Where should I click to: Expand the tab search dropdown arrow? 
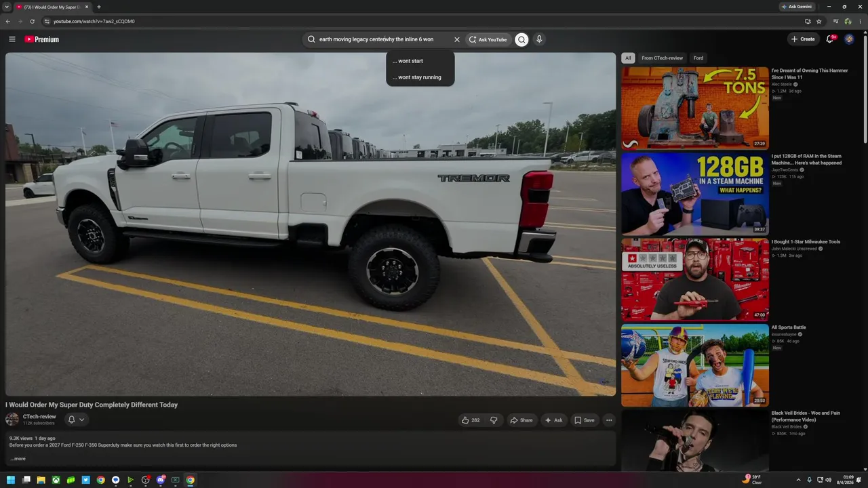[6, 7]
